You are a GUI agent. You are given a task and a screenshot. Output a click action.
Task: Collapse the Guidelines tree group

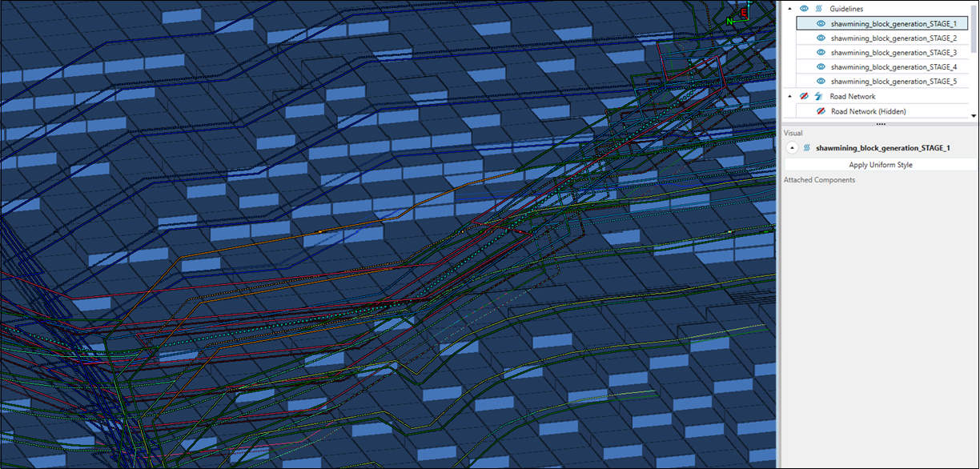pyautogui.click(x=789, y=9)
